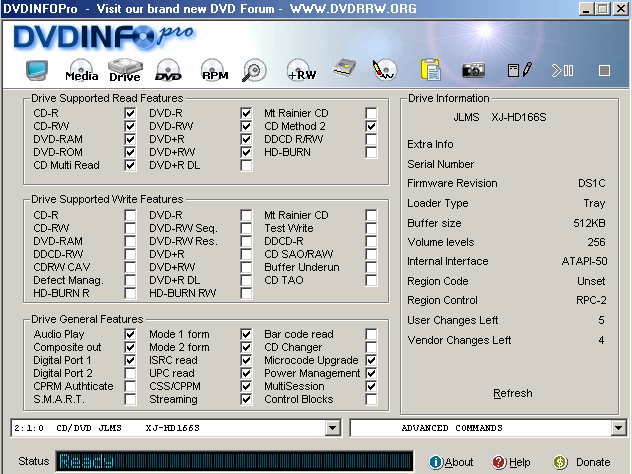Click the monitor icon in the toolbar
This screenshot has height=474, width=632.
[x=37, y=70]
